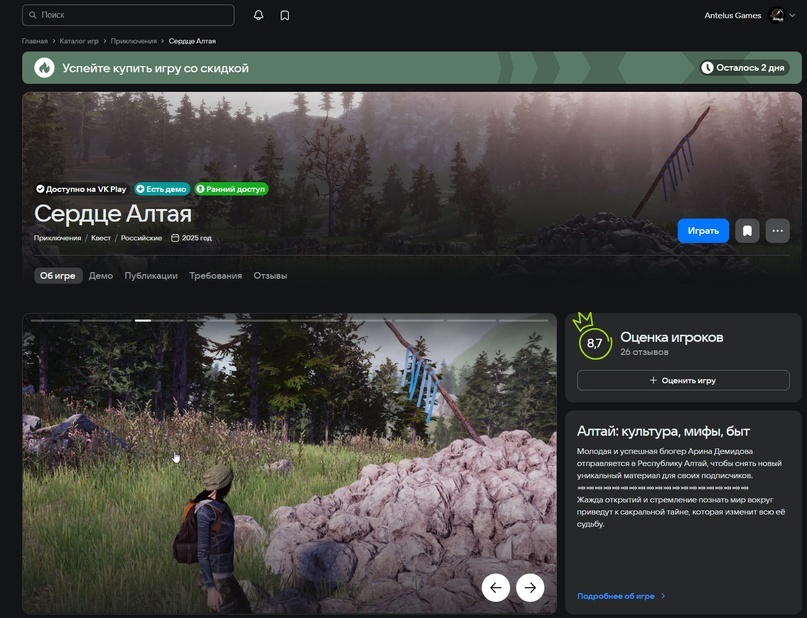Screen dimensions: 807x618
Task: Click the '2025 год' release text
Action: tap(197, 238)
